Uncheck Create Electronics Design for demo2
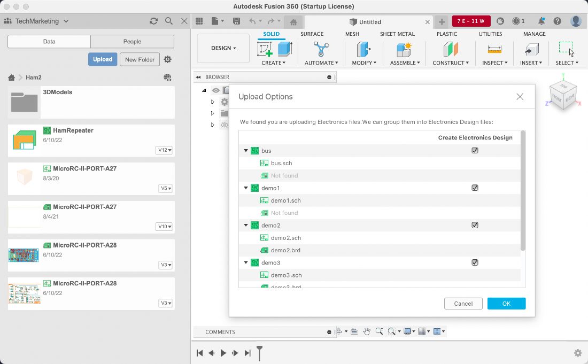Viewport: 588px width, 364px height. (x=475, y=226)
